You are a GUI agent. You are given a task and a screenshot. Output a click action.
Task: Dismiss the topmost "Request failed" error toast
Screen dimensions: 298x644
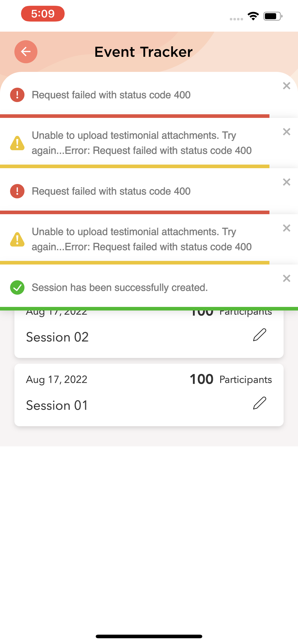click(286, 86)
